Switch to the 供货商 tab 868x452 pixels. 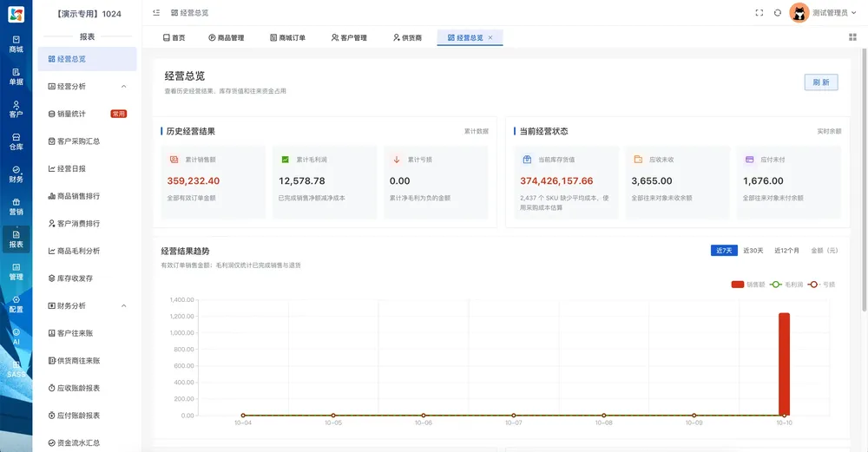(407, 37)
